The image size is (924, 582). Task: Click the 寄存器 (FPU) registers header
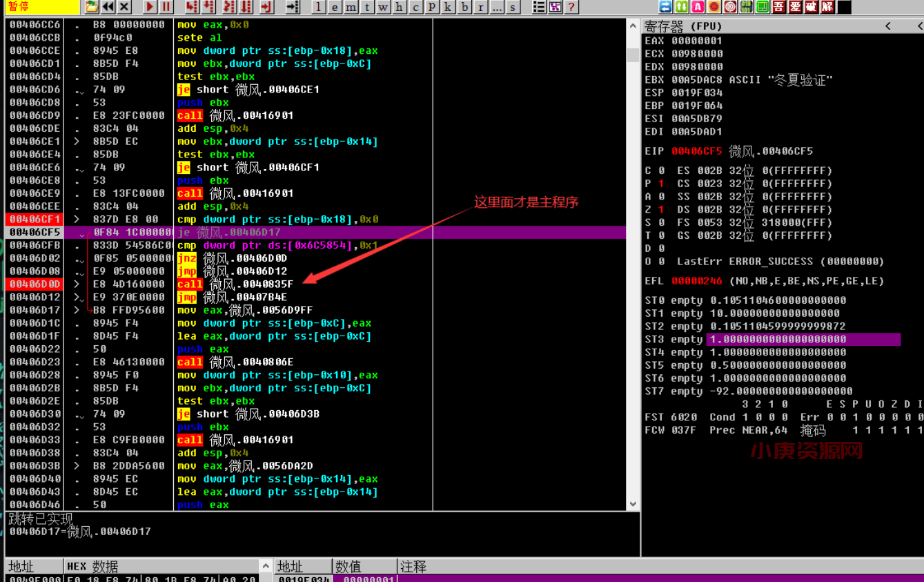(x=683, y=26)
